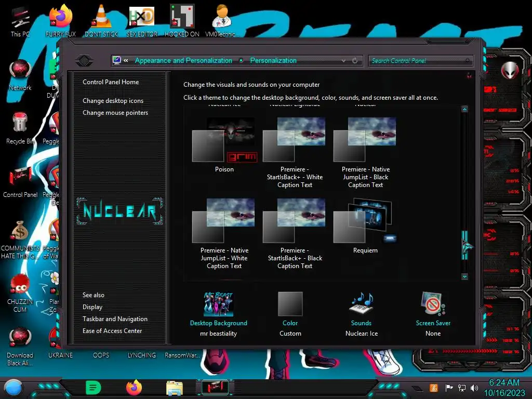The image size is (532, 399).
Task: Click the theme list scroll down arrow
Action: coord(465,276)
